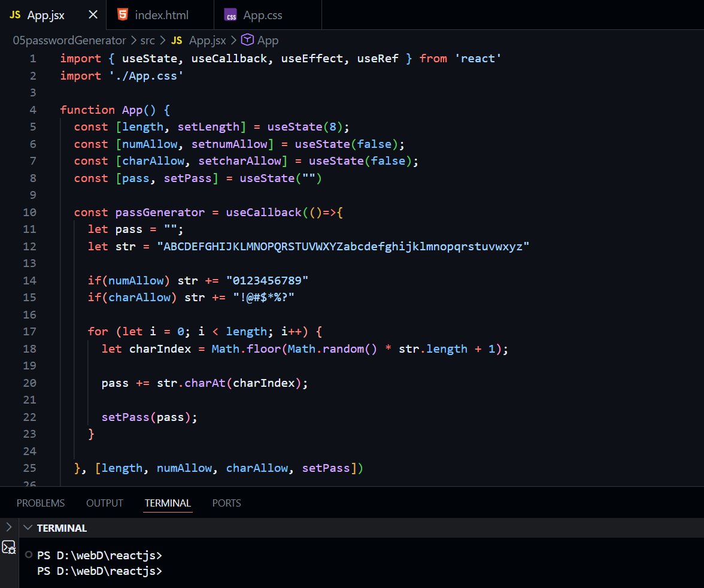The image size is (704, 588).
Task: Click 'passGenerator' on line 10
Action: pyautogui.click(x=160, y=213)
